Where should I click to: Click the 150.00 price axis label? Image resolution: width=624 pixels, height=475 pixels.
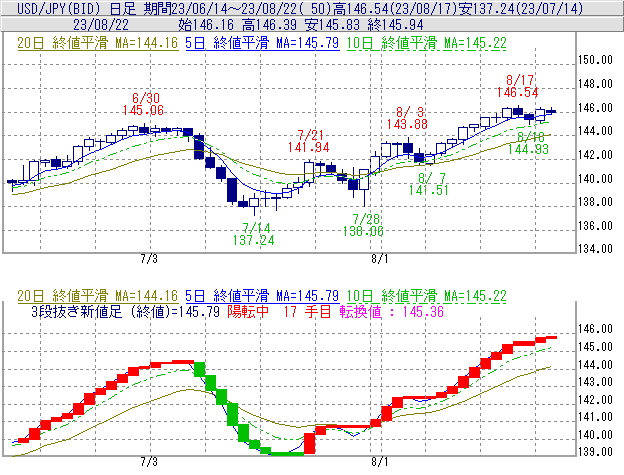[595, 60]
